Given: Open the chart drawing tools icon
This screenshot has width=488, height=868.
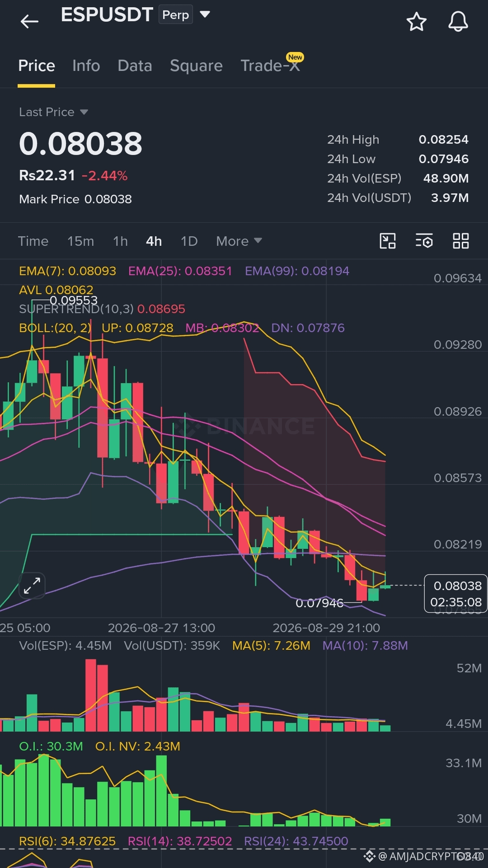Looking at the screenshot, I should 388,241.
